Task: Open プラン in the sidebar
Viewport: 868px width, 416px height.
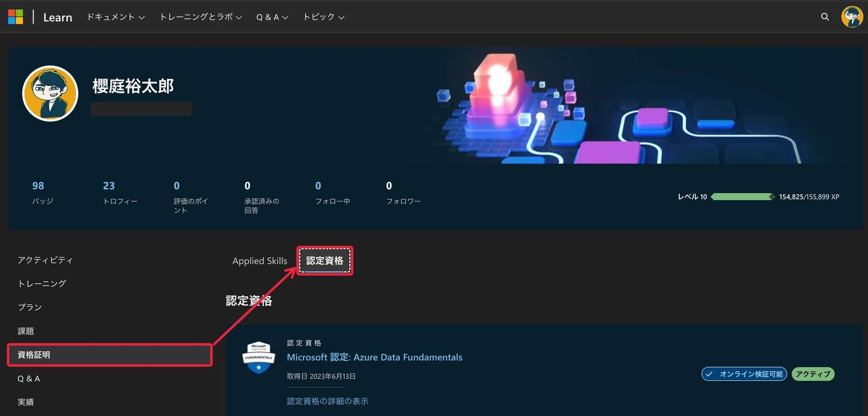Action: tap(30, 308)
